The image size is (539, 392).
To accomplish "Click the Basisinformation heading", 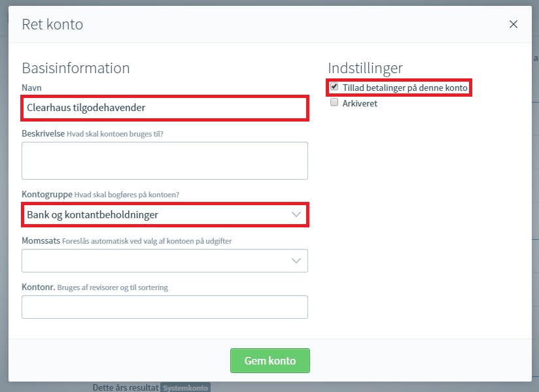I will pyautogui.click(x=76, y=68).
